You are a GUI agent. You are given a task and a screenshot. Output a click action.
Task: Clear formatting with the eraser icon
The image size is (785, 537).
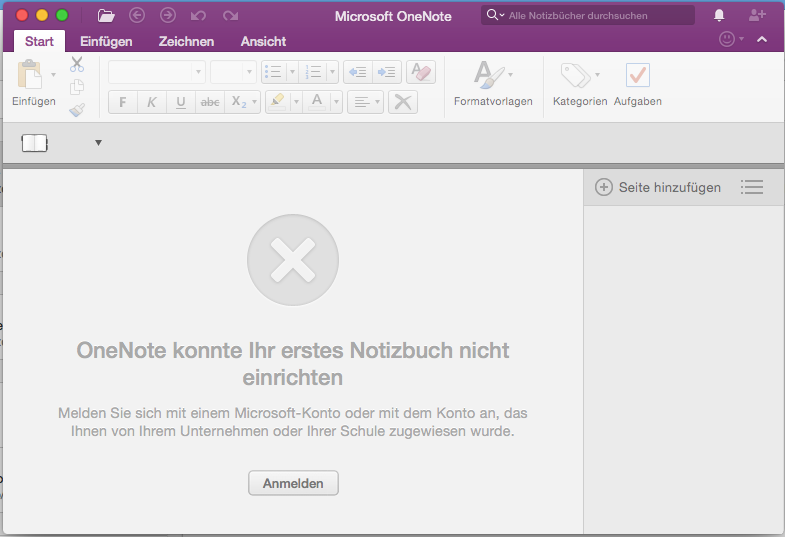point(421,72)
